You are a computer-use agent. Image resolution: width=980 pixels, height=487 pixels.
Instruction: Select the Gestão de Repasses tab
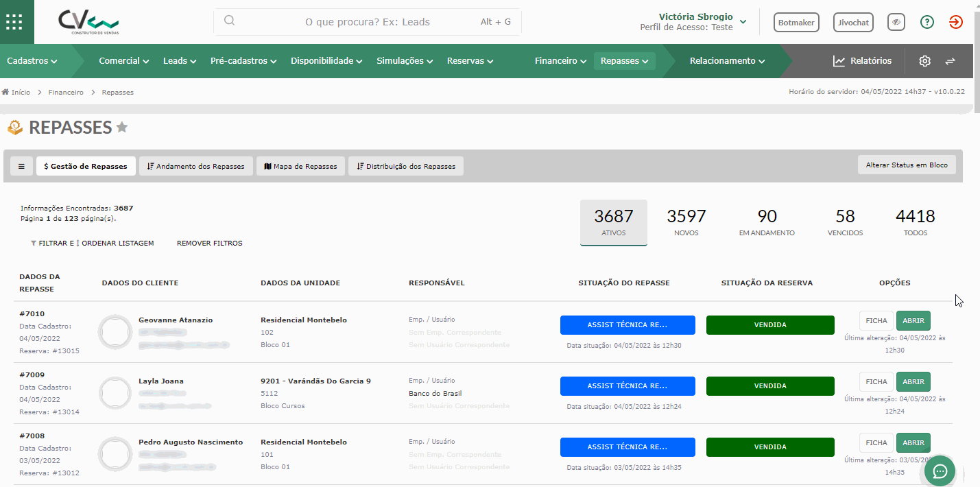(86, 166)
